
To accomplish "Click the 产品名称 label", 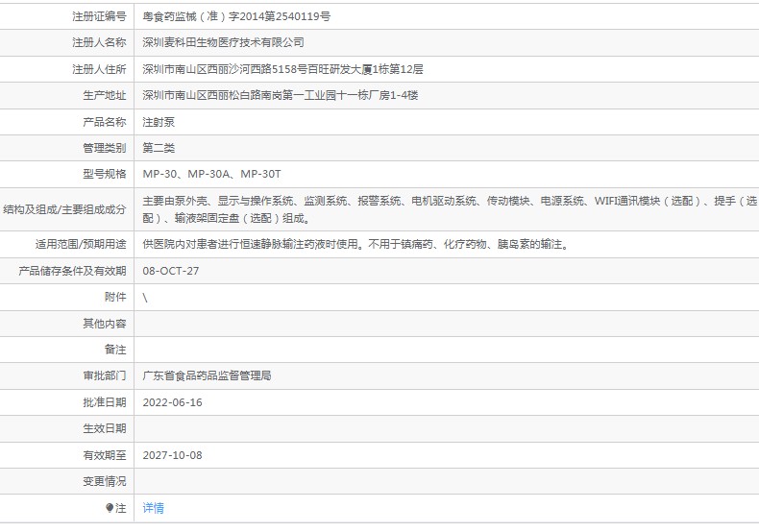I will [105, 122].
